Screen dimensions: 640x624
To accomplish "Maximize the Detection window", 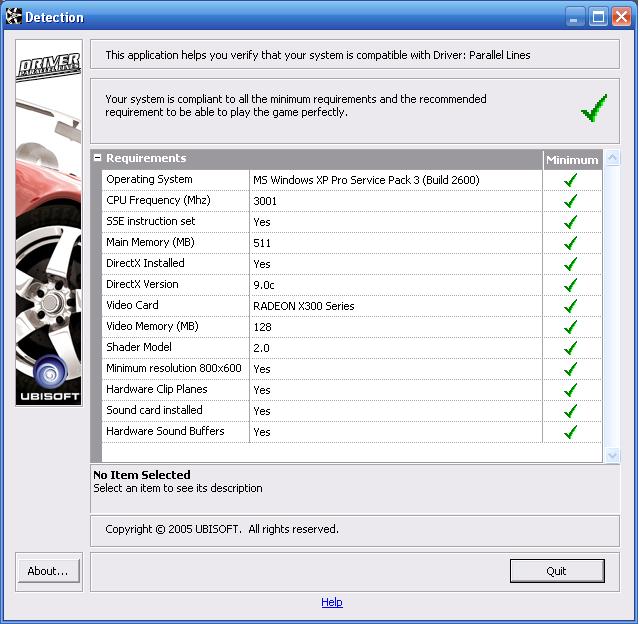I will pos(598,17).
